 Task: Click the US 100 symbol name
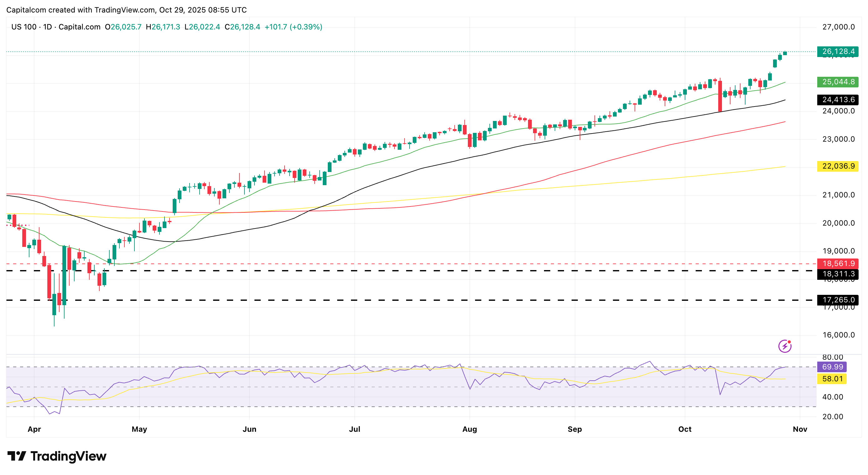[x=24, y=27]
